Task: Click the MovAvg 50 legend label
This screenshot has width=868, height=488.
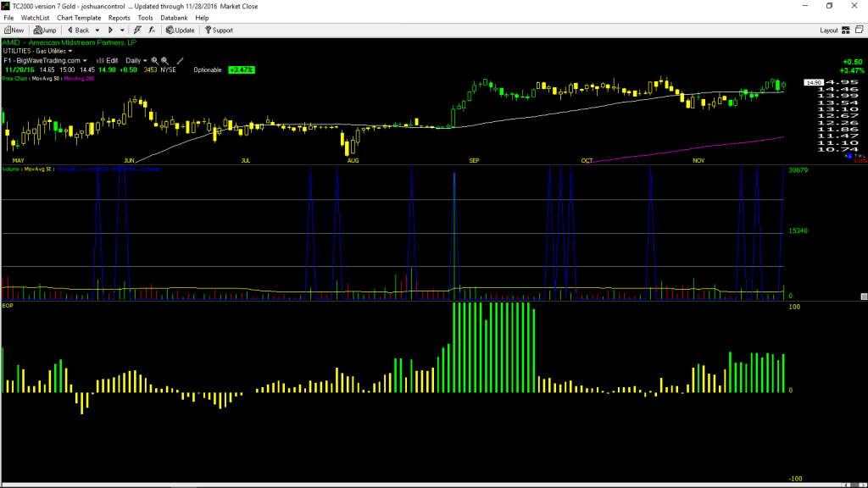Action: pyautogui.click(x=46, y=79)
